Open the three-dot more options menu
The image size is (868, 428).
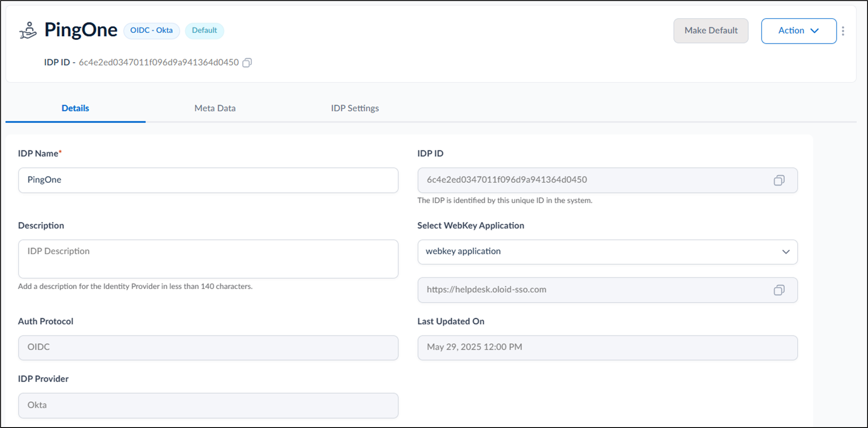[843, 31]
